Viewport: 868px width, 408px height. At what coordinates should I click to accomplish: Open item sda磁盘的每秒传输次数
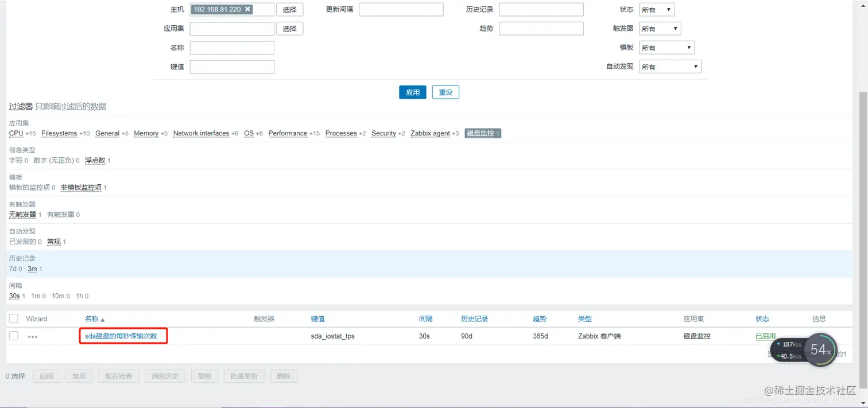pos(121,336)
